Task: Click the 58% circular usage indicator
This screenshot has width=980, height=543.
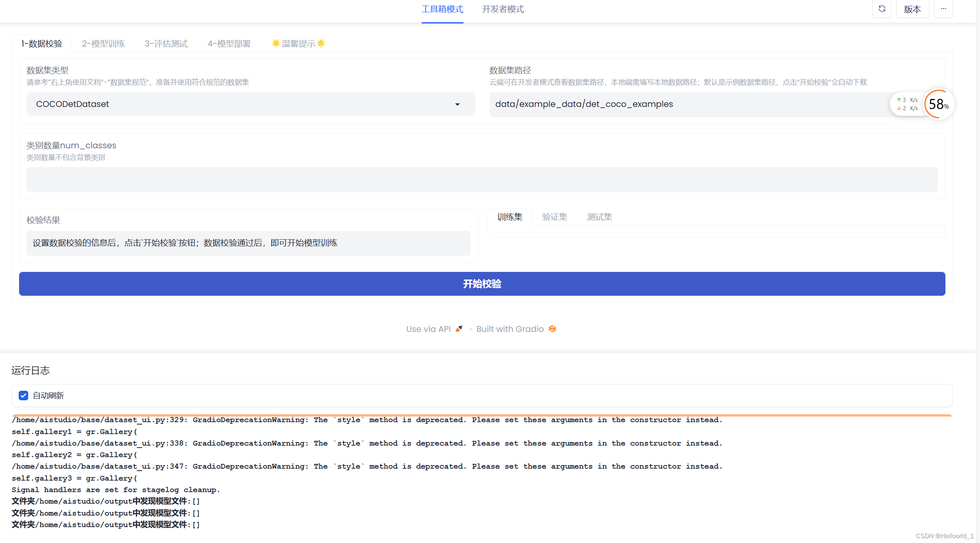Action: (938, 104)
